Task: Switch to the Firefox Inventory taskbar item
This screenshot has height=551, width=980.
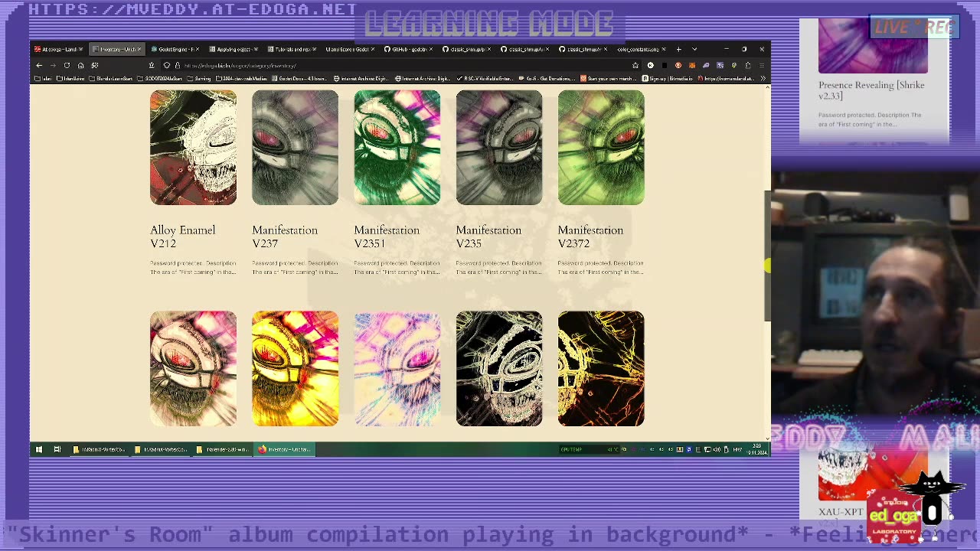Action: click(284, 449)
